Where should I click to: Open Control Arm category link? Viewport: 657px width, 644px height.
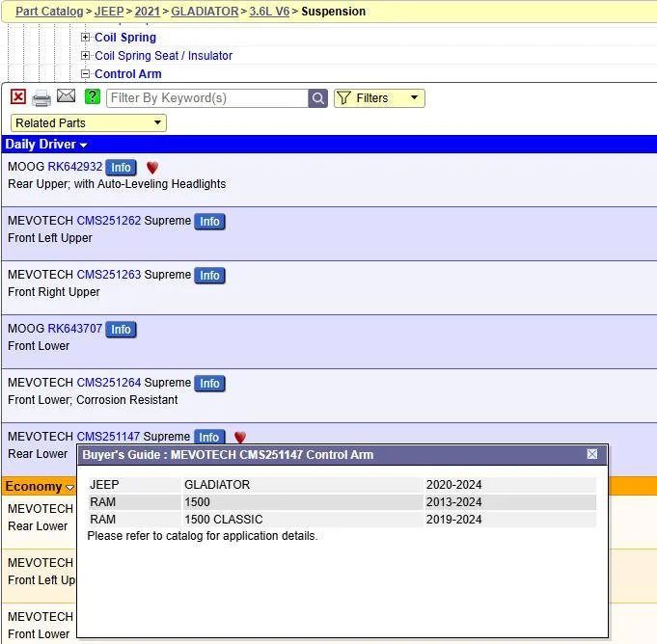click(127, 73)
